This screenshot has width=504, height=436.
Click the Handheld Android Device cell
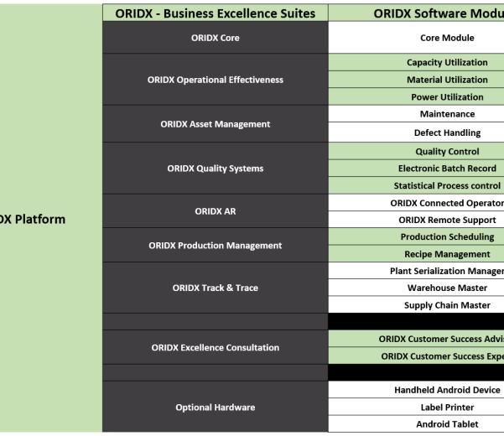[x=446, y=390]
